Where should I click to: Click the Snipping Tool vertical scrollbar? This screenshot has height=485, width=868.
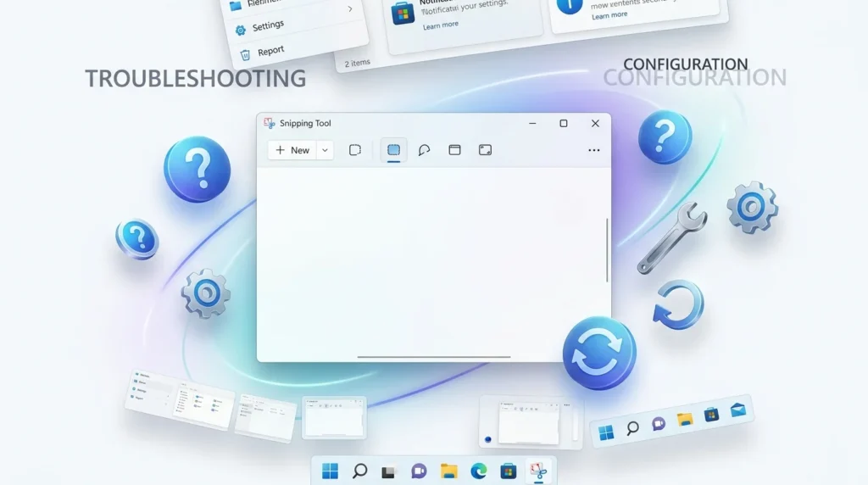(607, 249)
